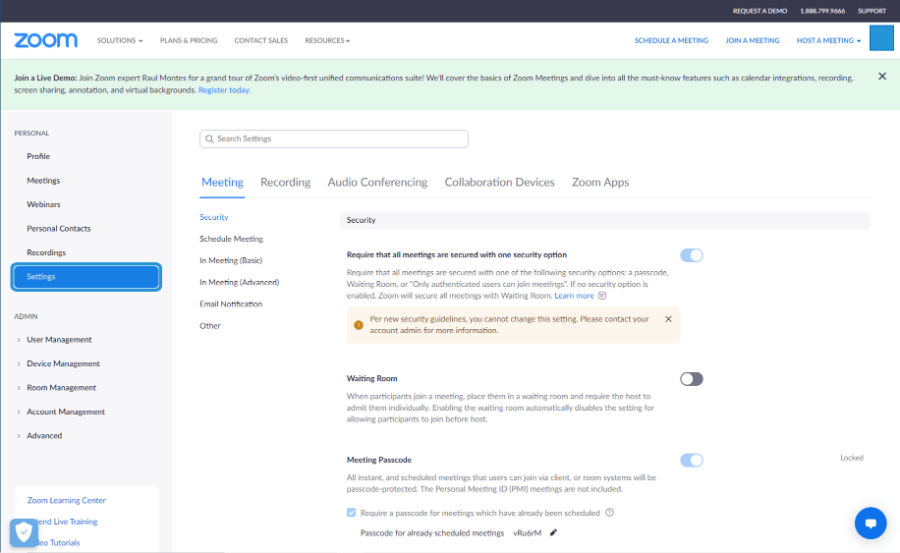Image resolution: width=900 pixels, height=553 pixels.
Task: Open Recordings in the sidebar
Action: pos(46,253)
